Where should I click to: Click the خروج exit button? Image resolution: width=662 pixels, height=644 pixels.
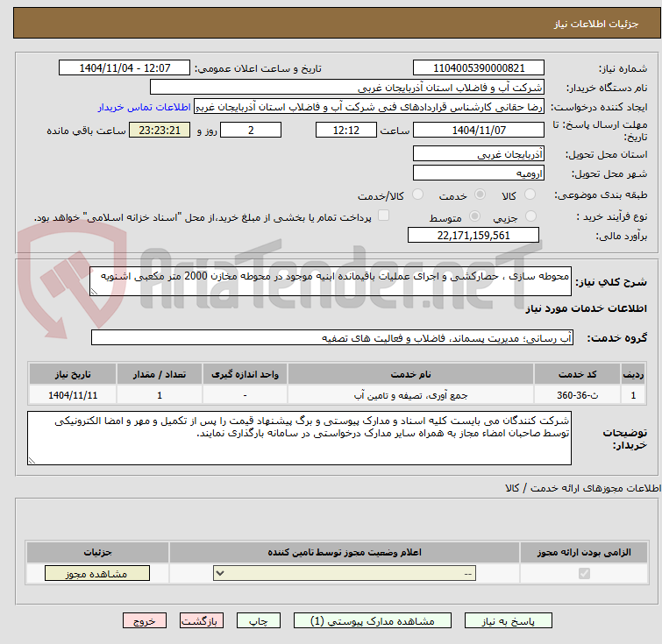pos(145,621)
